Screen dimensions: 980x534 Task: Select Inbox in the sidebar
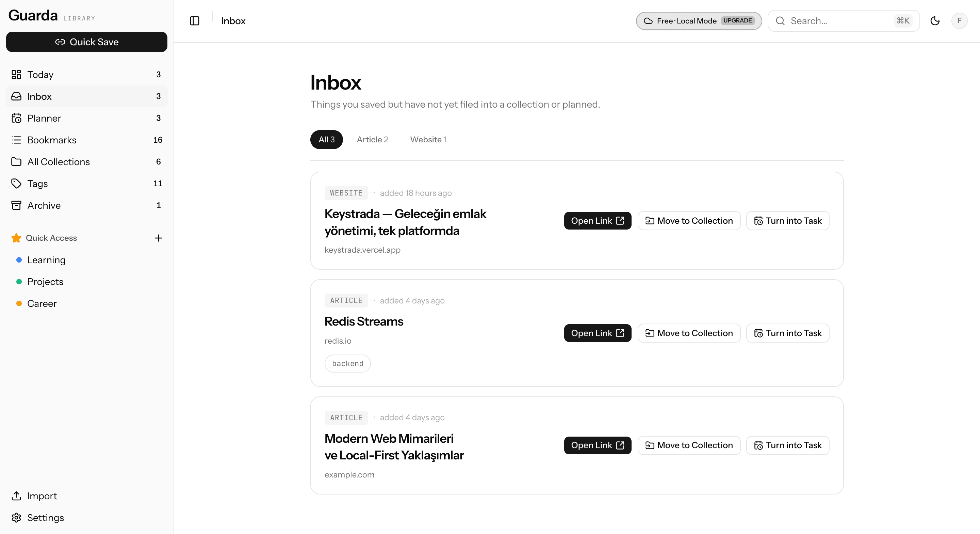(87, 96)
